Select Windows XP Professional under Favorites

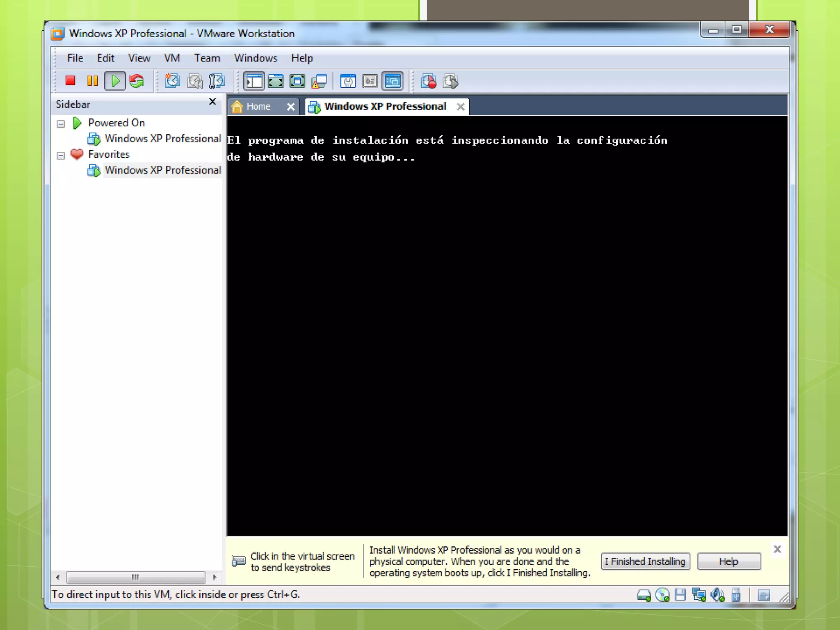(162, 170)
